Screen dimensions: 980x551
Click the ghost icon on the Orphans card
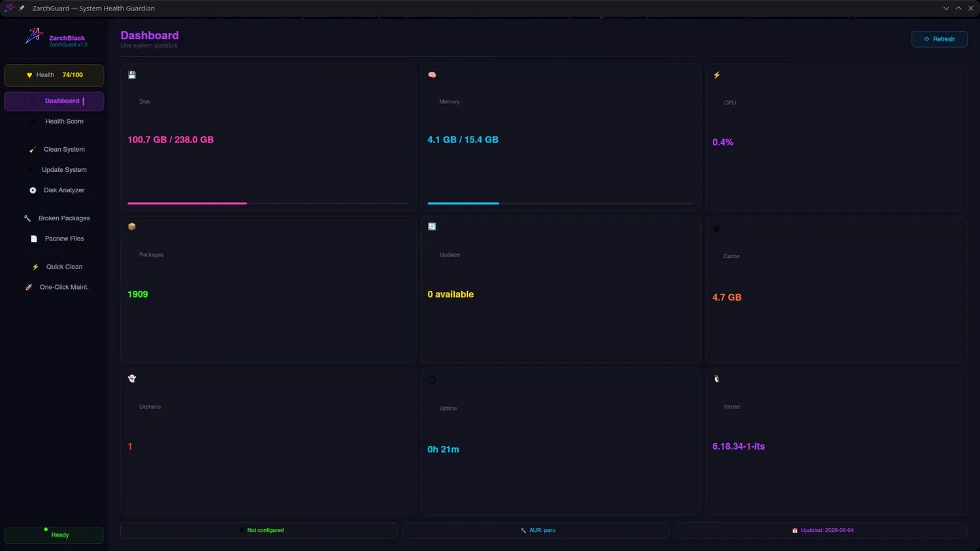click(132, 378)
